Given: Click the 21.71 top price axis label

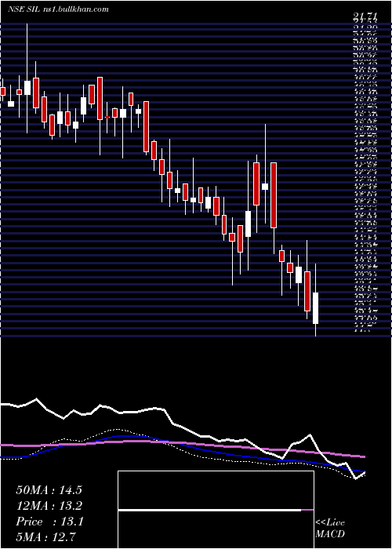Looking at the screenshot, I should point(366,16).
